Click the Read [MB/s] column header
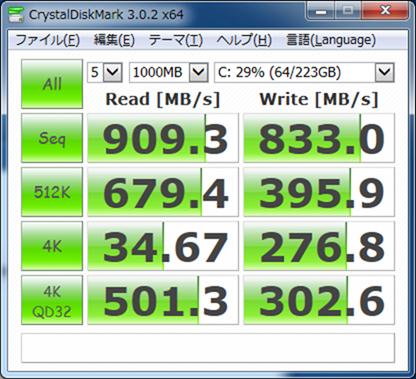The width and height of the screenshot is (416, 379). click(x=163, y=99)
